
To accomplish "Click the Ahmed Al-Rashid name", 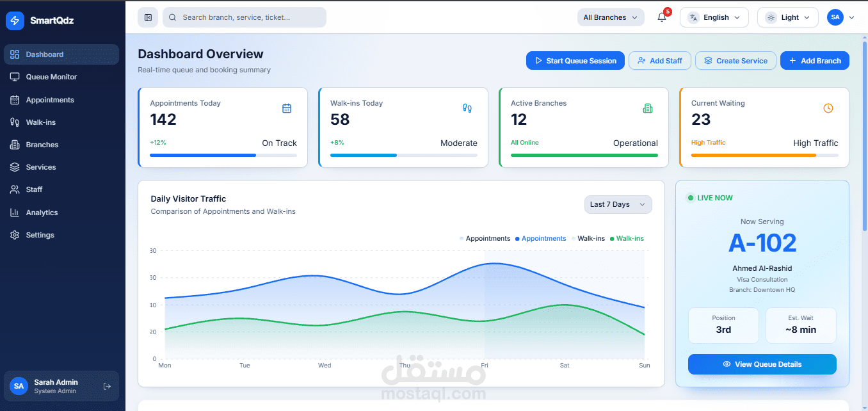I will (x=762, y=268).
